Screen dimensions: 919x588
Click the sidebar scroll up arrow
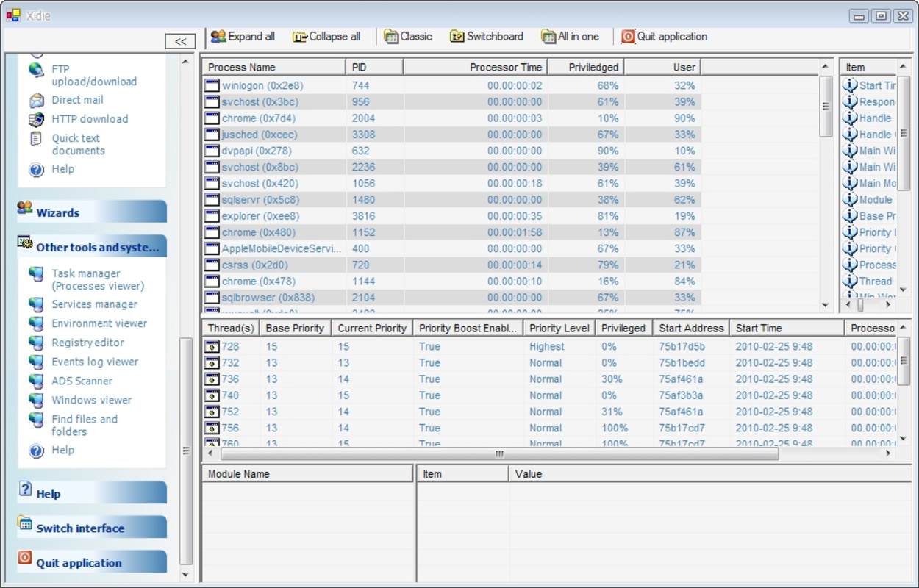pyautogui.click(x=185, y=61)
